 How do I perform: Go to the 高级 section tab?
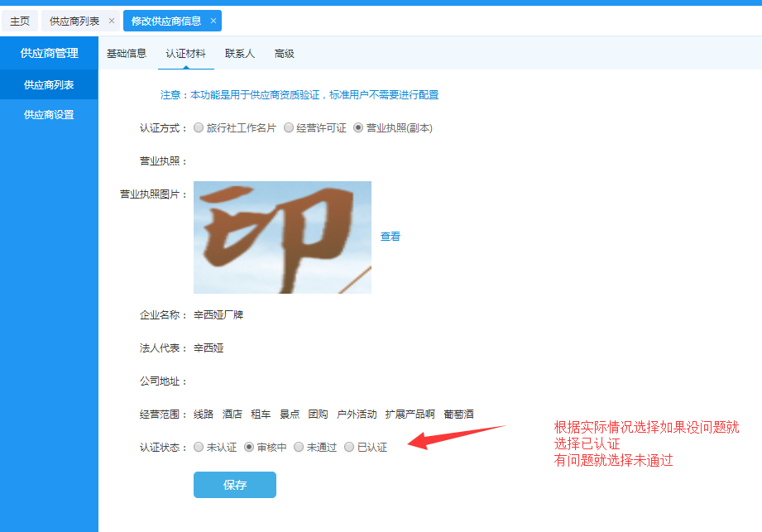(x=285, y=54)
